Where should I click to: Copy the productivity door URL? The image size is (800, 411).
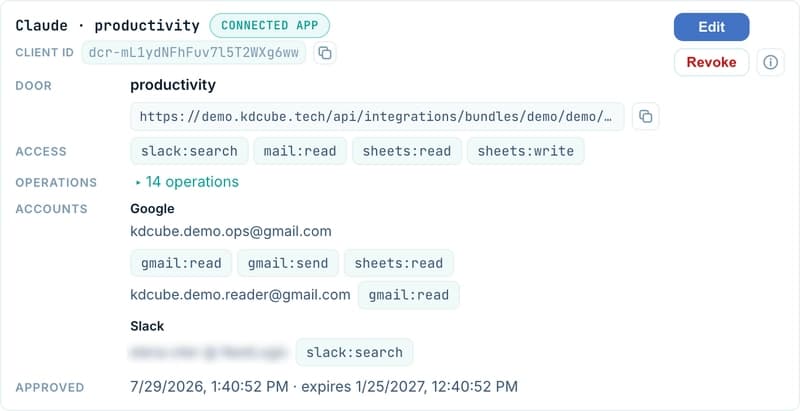pos(645,116)
